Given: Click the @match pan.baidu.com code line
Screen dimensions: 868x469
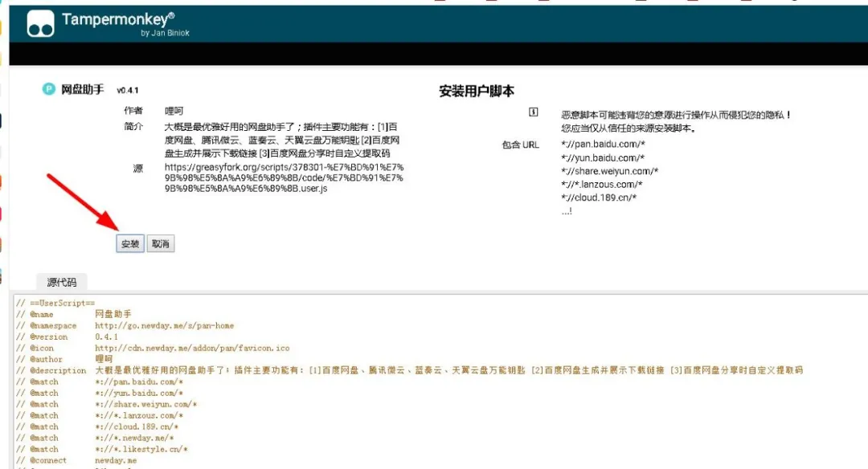Looking at the screenshot, I should click(x=99, y=381).
